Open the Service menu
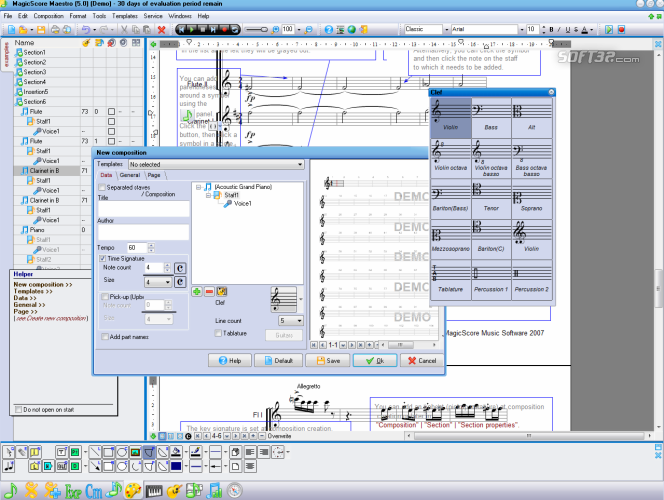Screen dimensions: 664x500 [x=153, y=16]
